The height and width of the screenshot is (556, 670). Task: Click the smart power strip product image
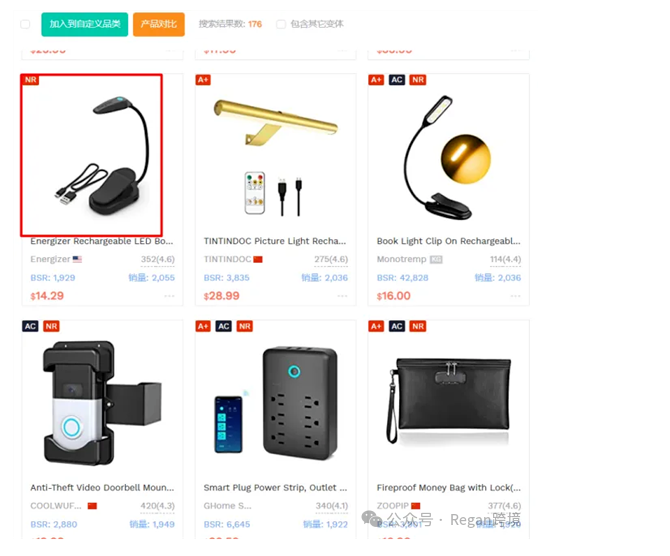276,402
